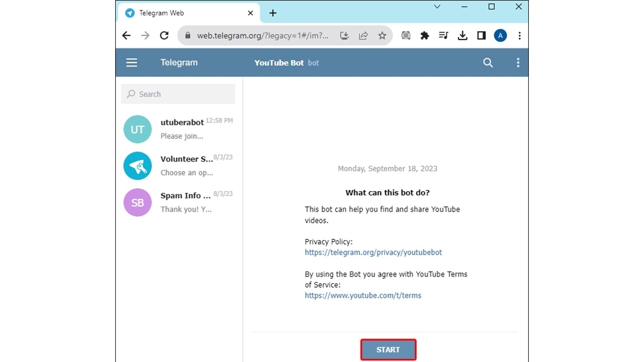Open the browser downloads icon

pos(462,35)
